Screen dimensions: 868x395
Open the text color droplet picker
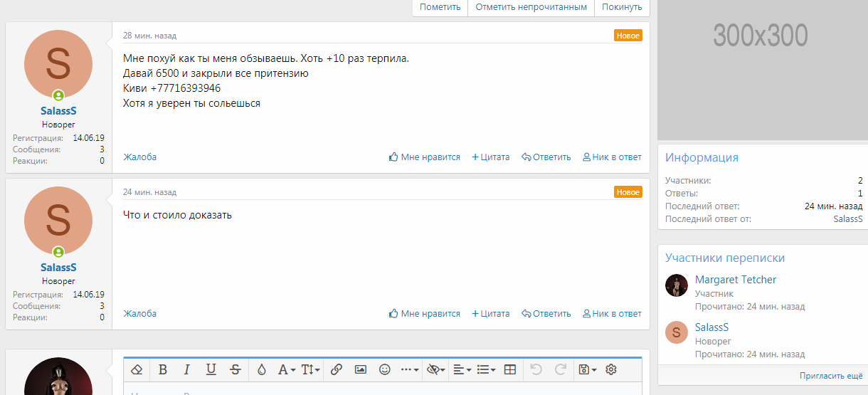tap(261, 369)
